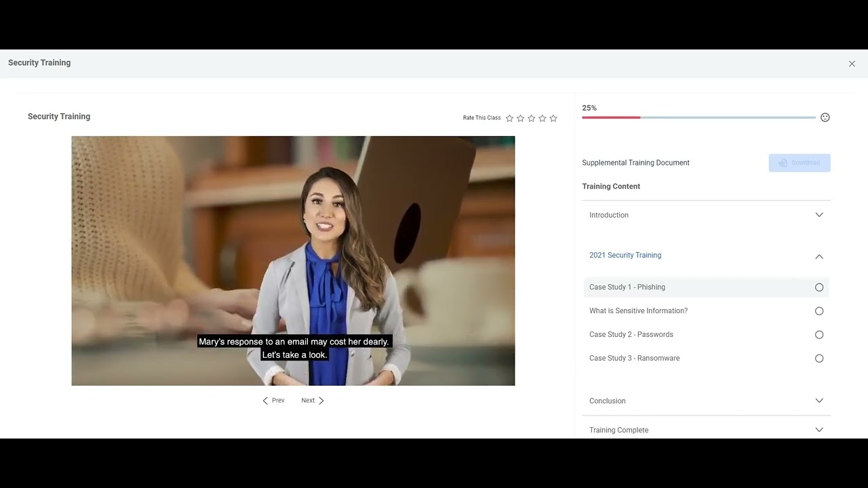
Task: Click the Supplemental Training Document text
Action: tap(636, 163)
